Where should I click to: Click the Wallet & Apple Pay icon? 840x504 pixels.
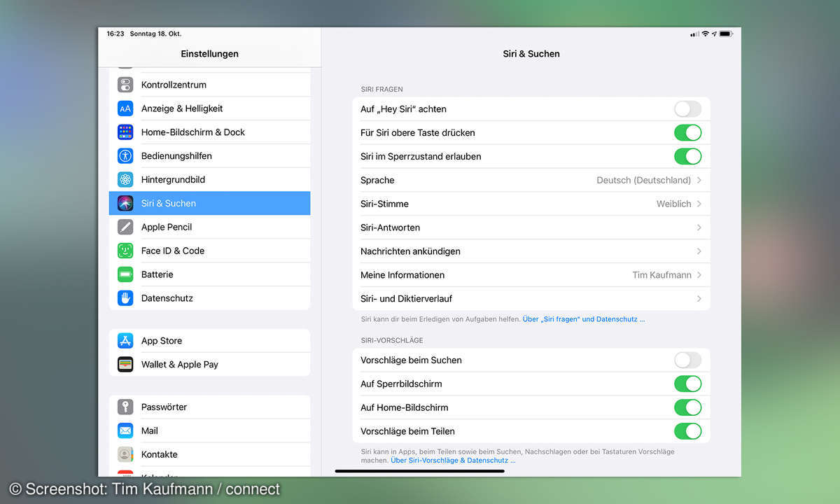click(x=125, y=365)
